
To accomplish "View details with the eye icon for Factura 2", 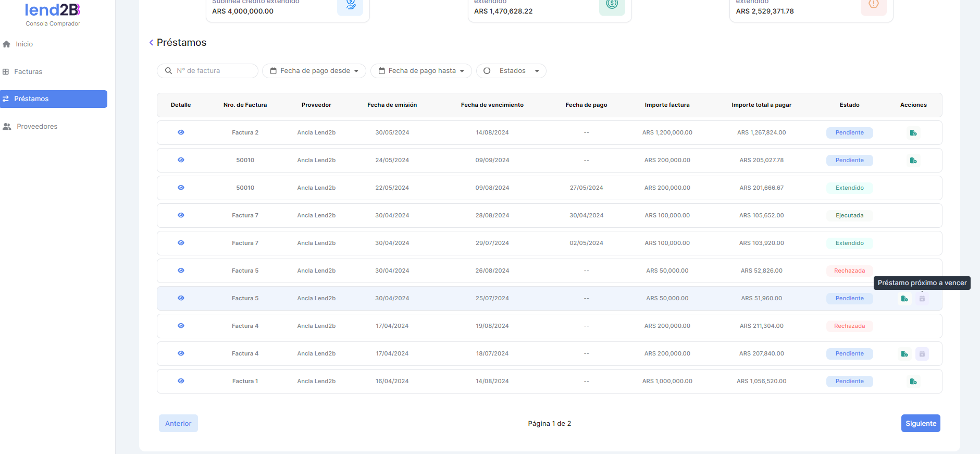I will point(181,132).
